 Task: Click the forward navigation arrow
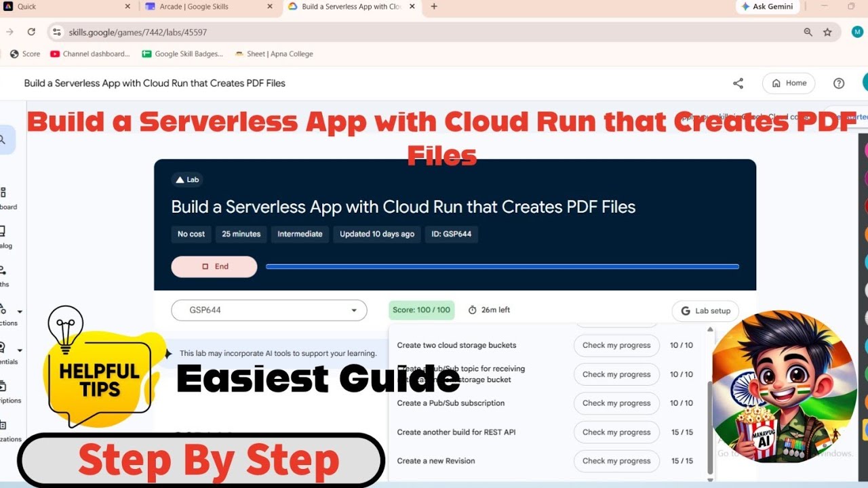pyautogui.click(x=9, y=32)
